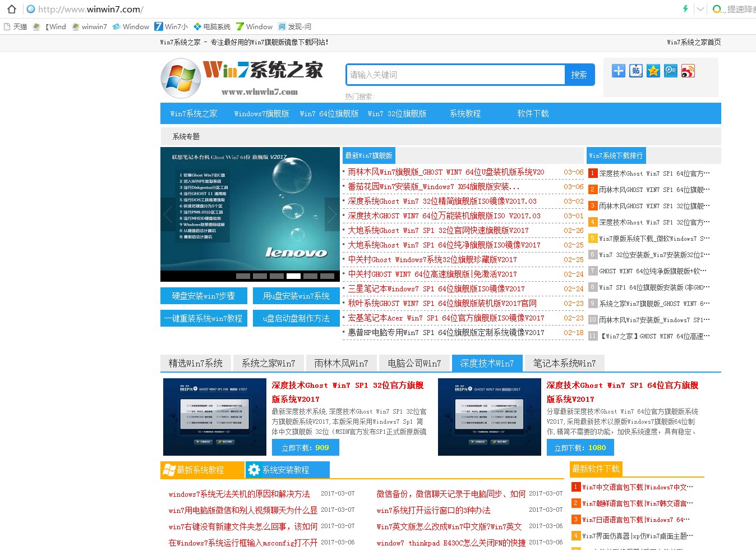Click the browser home icon
Screen dimensions: 756x550
[11, 9]
